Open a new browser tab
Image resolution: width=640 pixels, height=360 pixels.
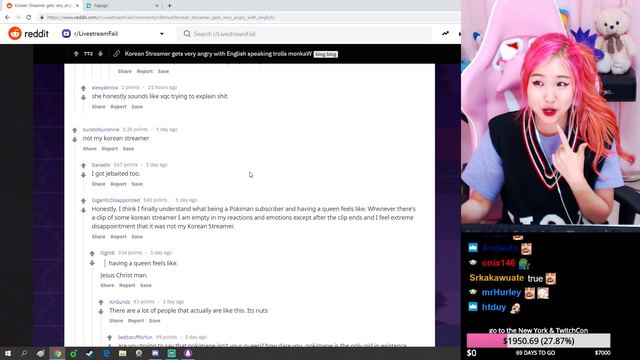[169, 6]
